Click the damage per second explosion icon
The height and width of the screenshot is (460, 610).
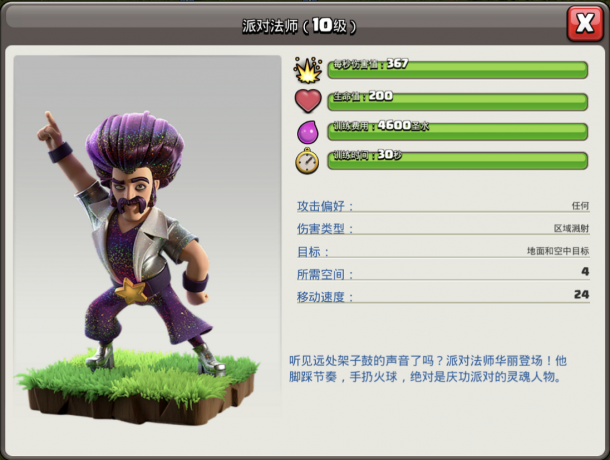click(x=308, y=70)
